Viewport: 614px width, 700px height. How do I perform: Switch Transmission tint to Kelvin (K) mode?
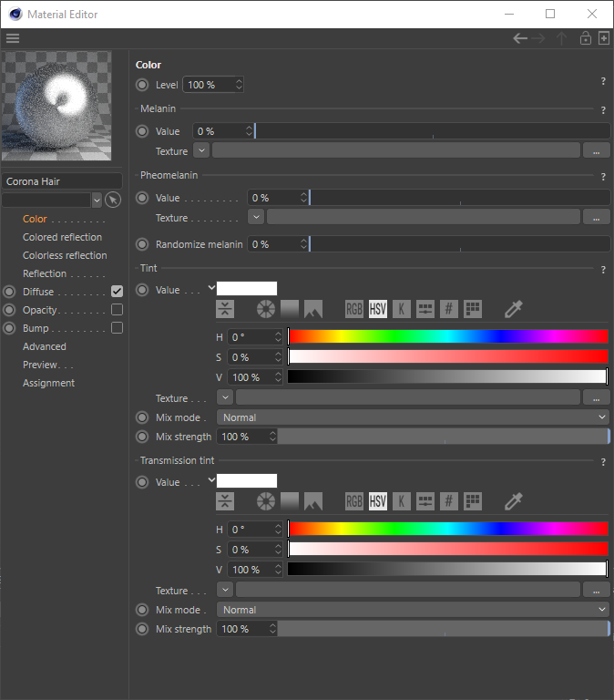click(402, 501)
